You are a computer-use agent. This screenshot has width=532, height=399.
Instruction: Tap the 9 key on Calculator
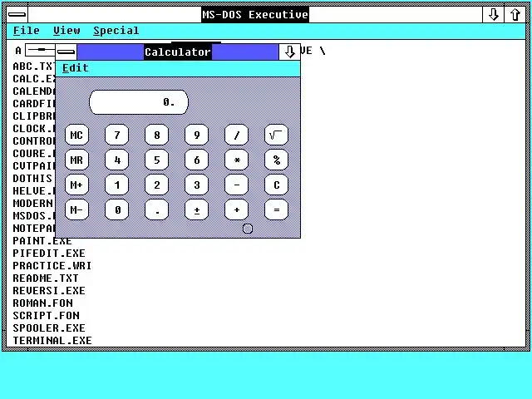click(x=196, y=135)
